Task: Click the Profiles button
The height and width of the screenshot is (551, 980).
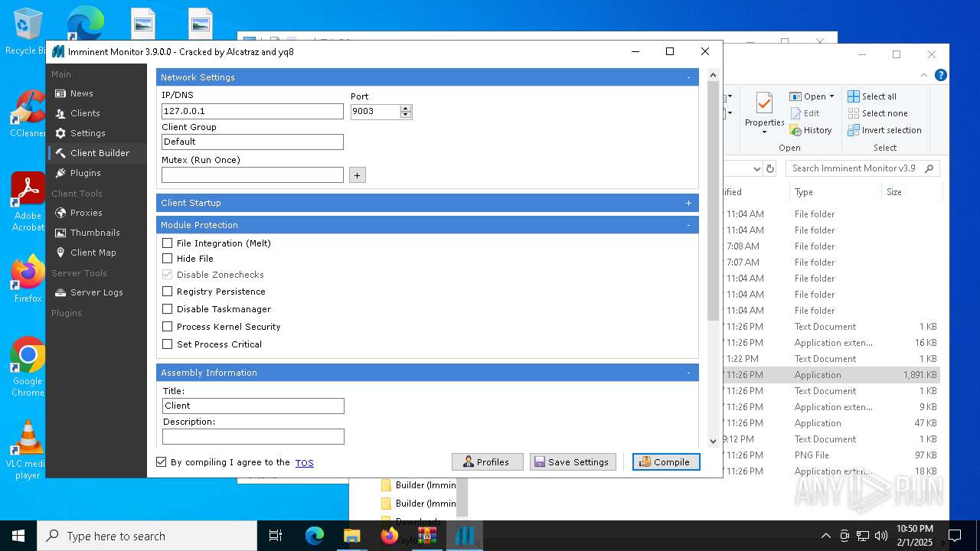Action: 488,462
